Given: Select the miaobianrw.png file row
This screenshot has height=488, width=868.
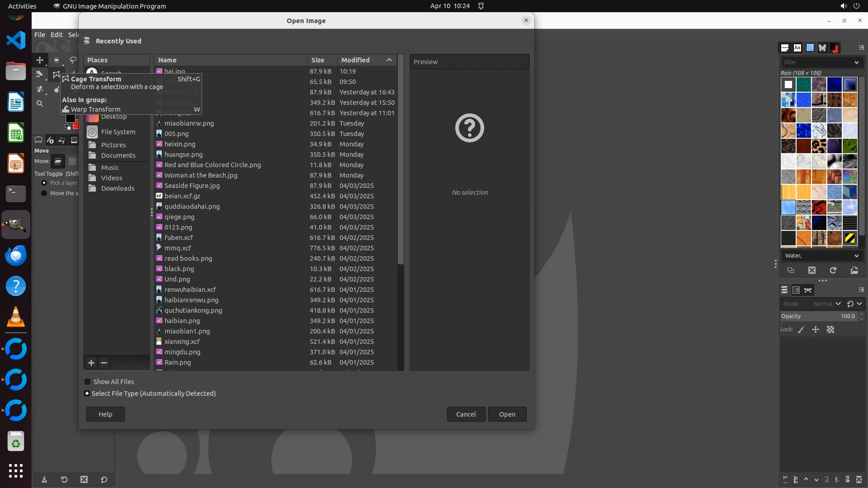Looking at the screenshot, I should click(189, 123).
